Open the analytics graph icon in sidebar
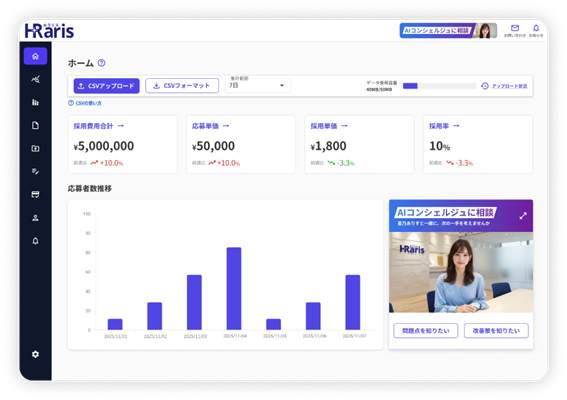 pyautogui.click(x=35, y=79)
